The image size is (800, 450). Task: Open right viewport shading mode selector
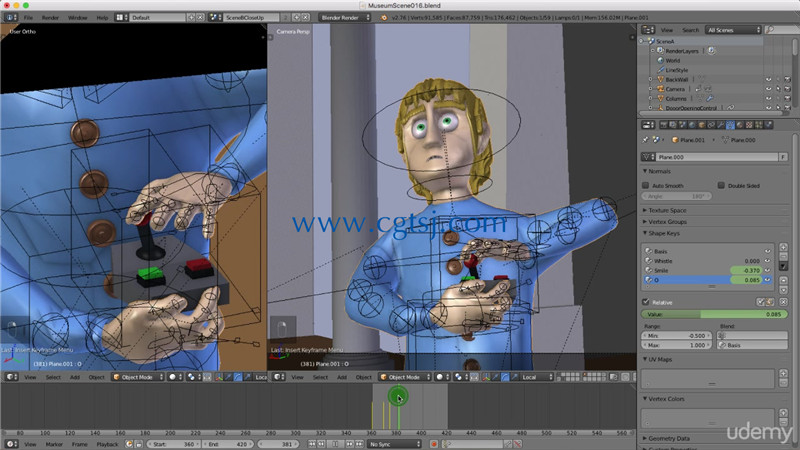tap(442, 377)
